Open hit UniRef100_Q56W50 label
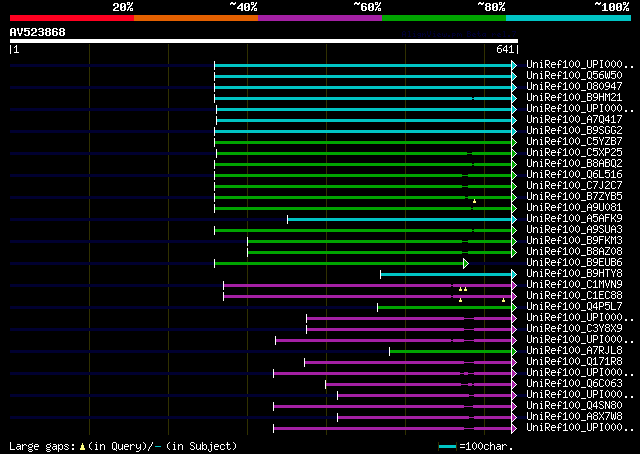 click(574, 76)
